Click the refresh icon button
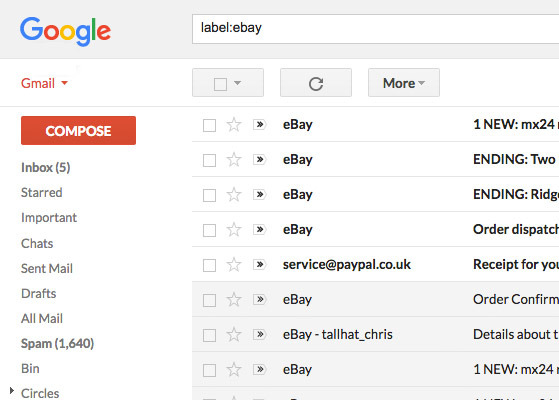The height and width of the screenshot is (400, 559). coord(316,83)
